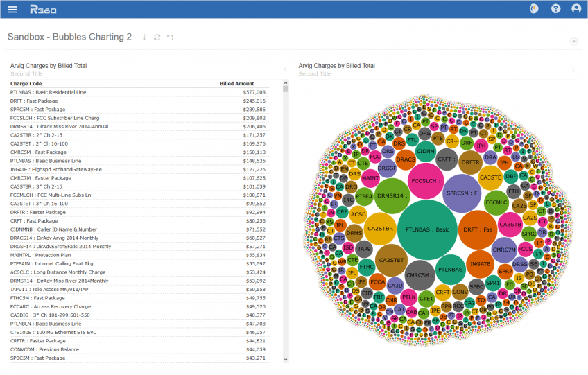This screenshot has height=375, width=588.
Task: Click the notifications icon in header
Action: coord(534,8)
